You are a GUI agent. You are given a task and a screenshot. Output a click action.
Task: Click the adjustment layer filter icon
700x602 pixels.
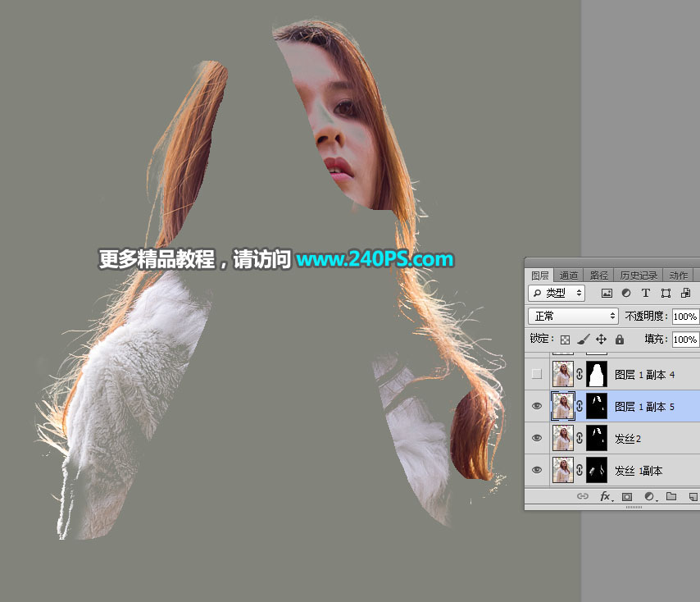(626, 293)
